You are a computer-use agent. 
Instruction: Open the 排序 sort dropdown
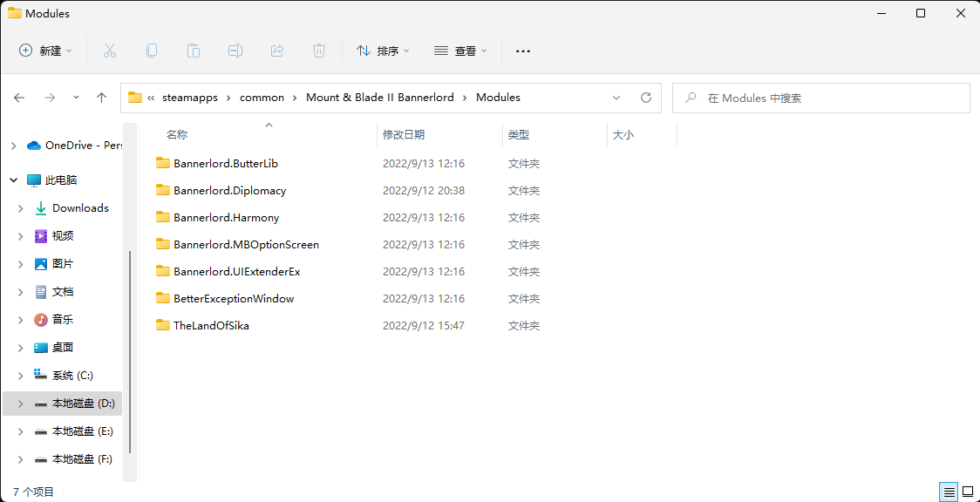click(383, 51)
